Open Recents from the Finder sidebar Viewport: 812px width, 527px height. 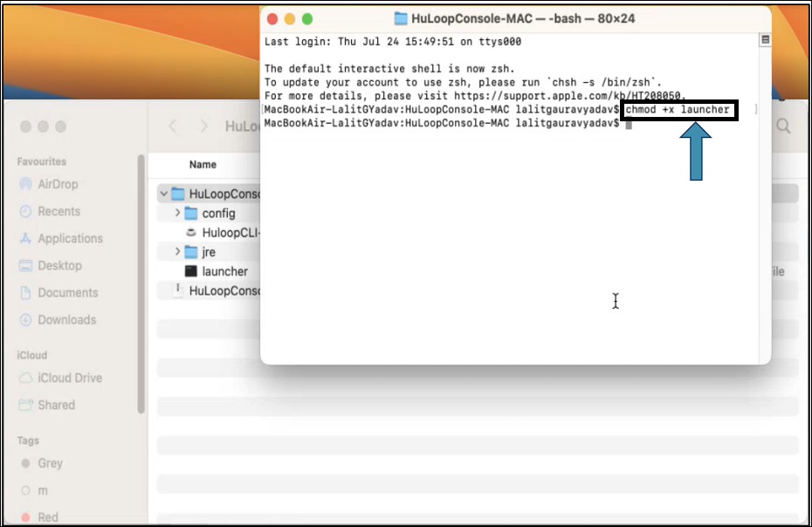25,212
